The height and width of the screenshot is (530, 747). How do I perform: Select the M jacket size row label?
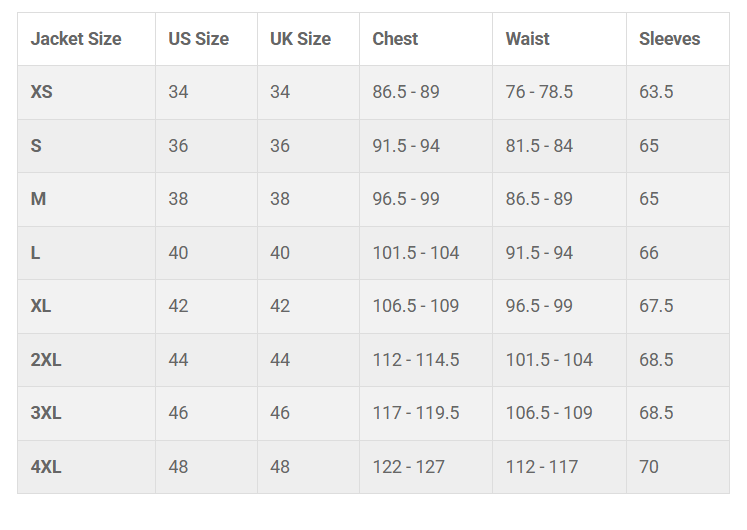pyautogui.click(x=39, y=199)
